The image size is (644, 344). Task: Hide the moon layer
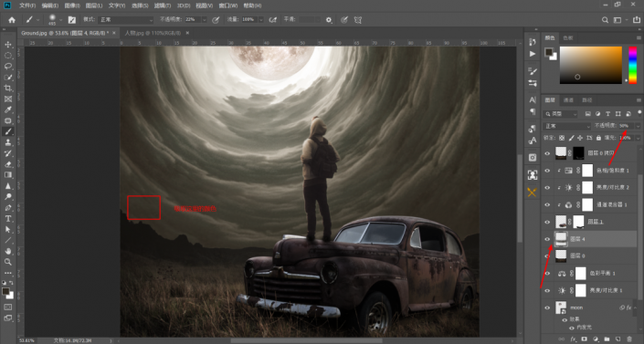coord(547,308)
